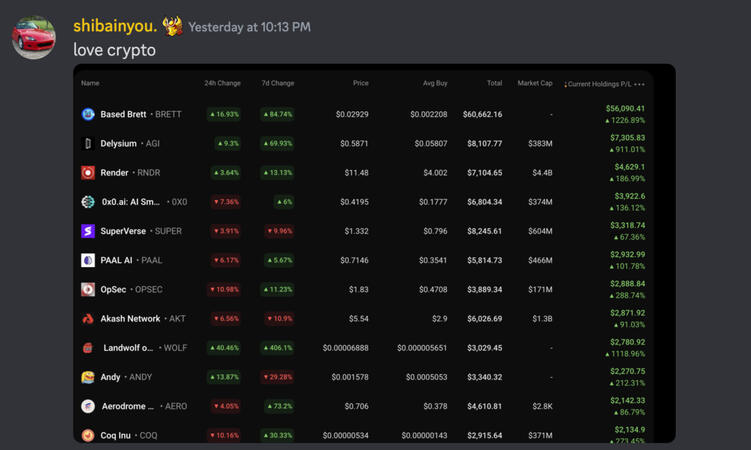
Task: Click the ANDY ticker label
Action: point(140,377)
